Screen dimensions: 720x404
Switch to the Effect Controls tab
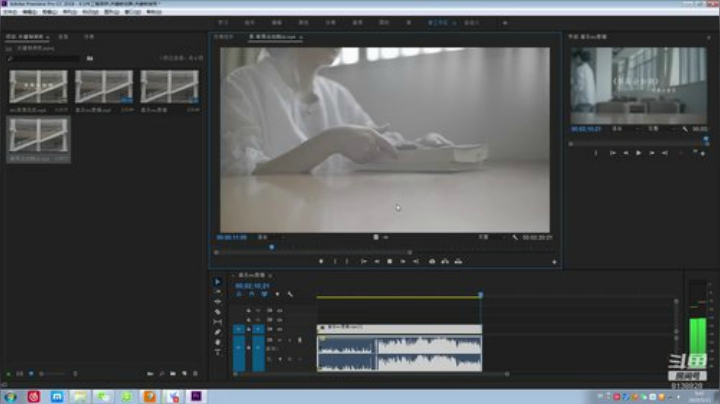point(224,37)
